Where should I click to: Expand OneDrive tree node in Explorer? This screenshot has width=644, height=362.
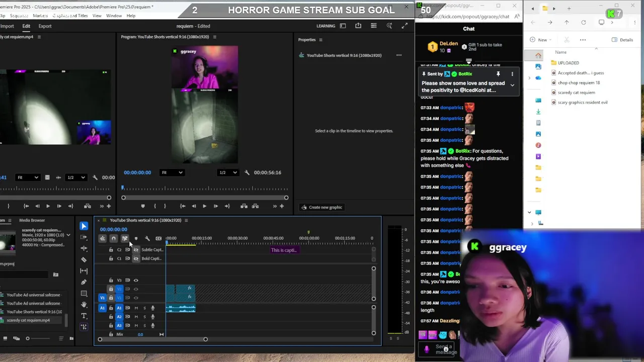coord(529,78)
